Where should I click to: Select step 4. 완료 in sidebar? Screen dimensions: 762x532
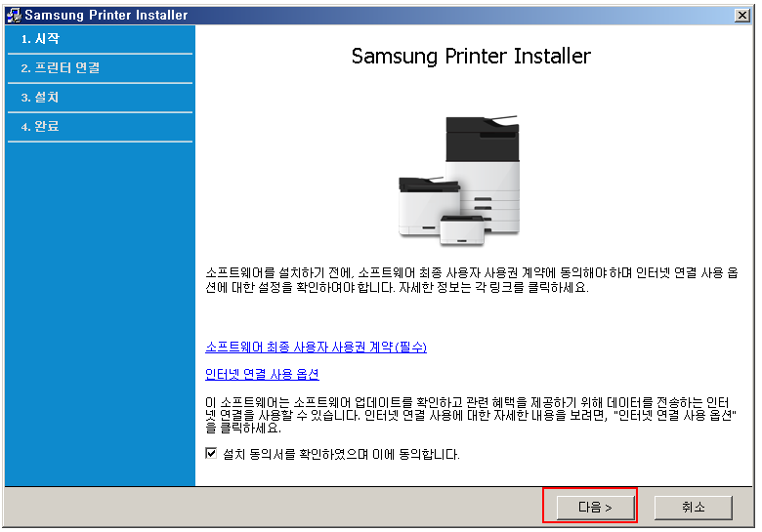[100, 127]
